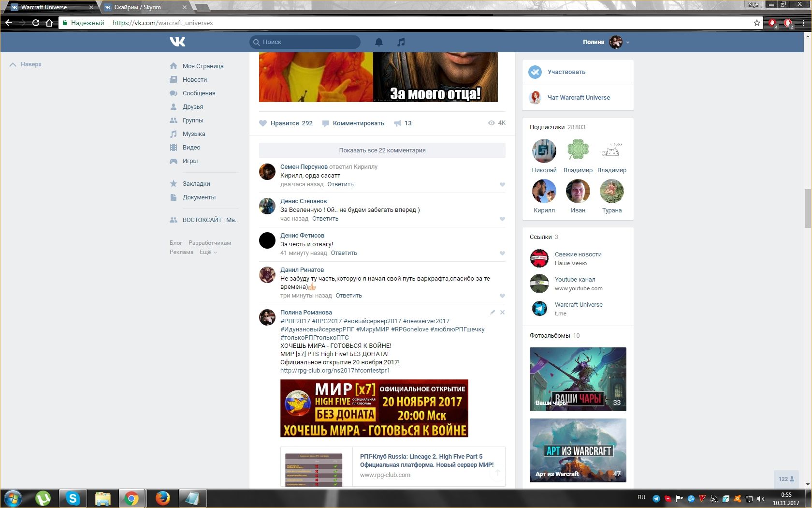Open МИР x7 banner image
This screenshot has height=508, width=812.
tap(374, 408)
